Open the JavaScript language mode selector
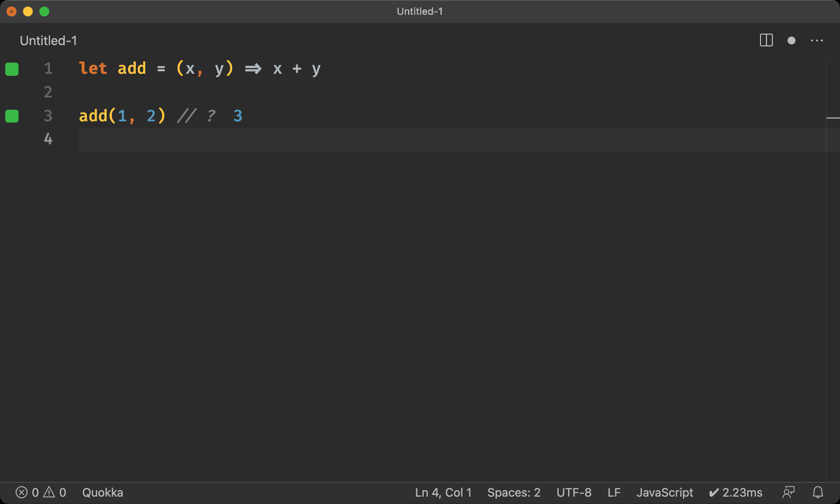 [x=664, y=492]
